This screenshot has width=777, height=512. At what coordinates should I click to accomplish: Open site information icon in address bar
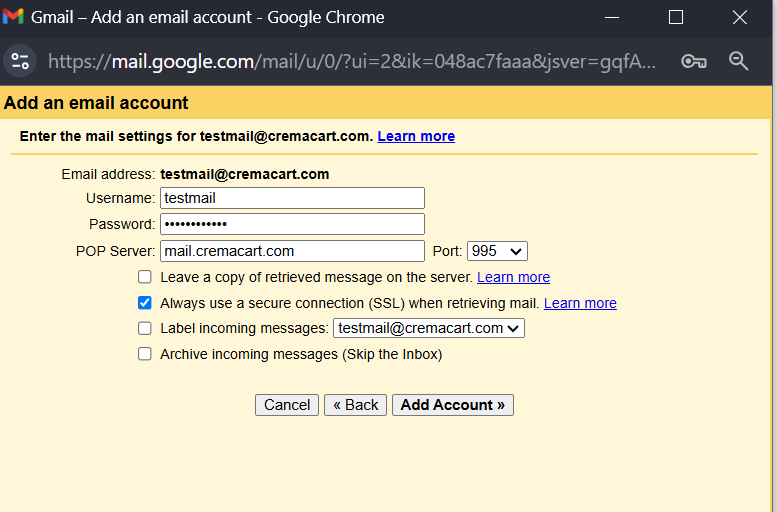pyautogui.click(x=20, y=61)
